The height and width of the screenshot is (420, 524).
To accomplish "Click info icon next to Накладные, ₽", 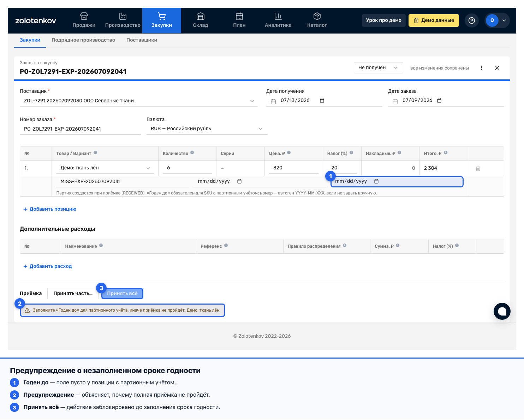I will click(399, 153).
